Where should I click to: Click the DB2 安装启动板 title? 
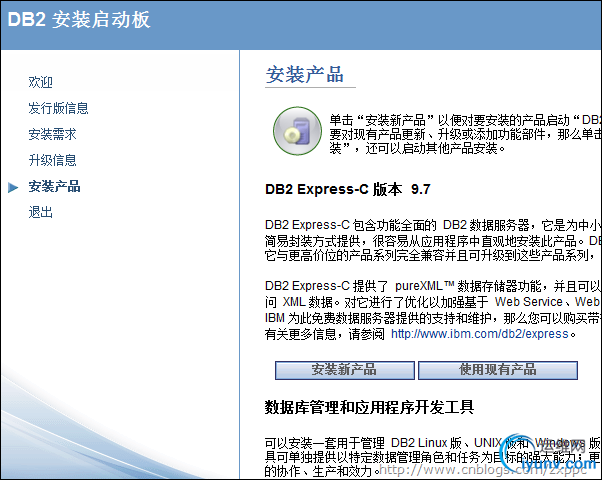coord(79,20)
